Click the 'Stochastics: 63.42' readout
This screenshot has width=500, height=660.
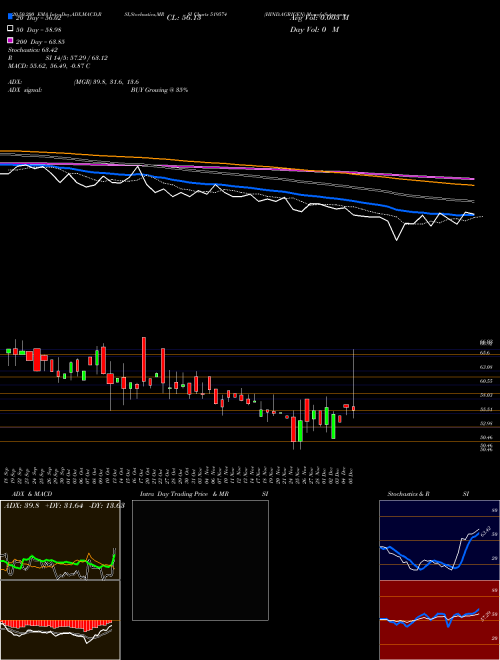(x=33, y=50)
